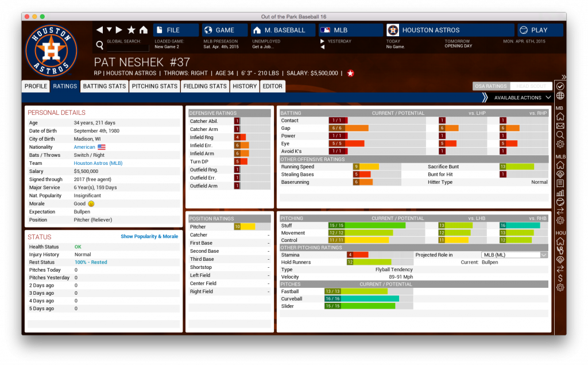
Task: Click the diamond icon under HOU
Action: 560,260
